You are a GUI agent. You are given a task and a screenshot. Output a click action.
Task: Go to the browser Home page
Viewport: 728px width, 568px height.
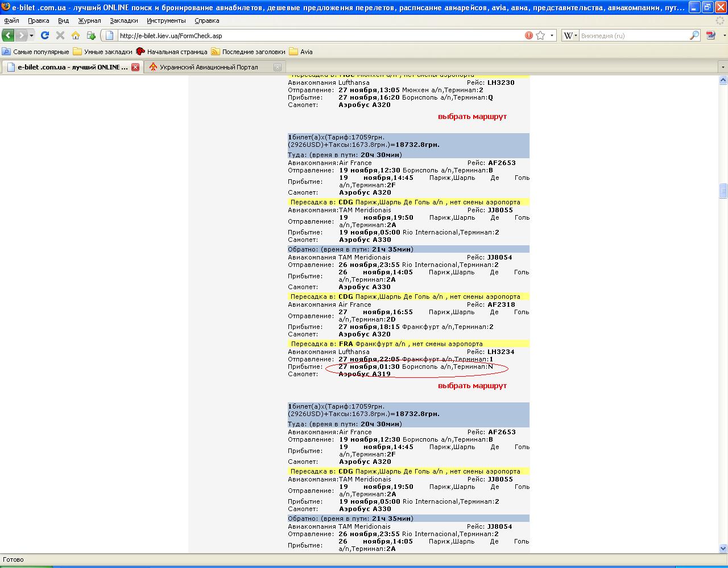pyautogui.click(x=76, y=35)
